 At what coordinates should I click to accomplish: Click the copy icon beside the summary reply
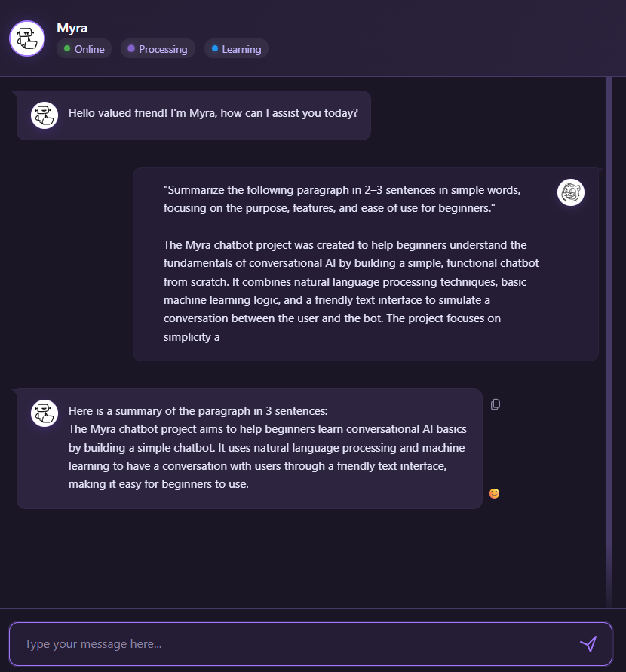pyautogui.click(x=496, y=404)
